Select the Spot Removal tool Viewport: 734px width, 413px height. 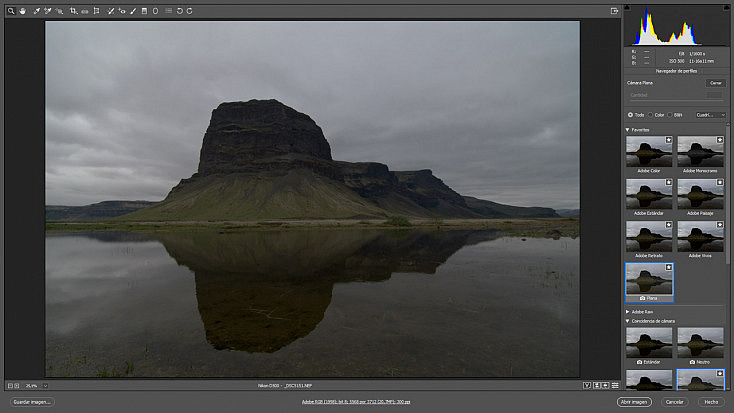pos(110,11)
